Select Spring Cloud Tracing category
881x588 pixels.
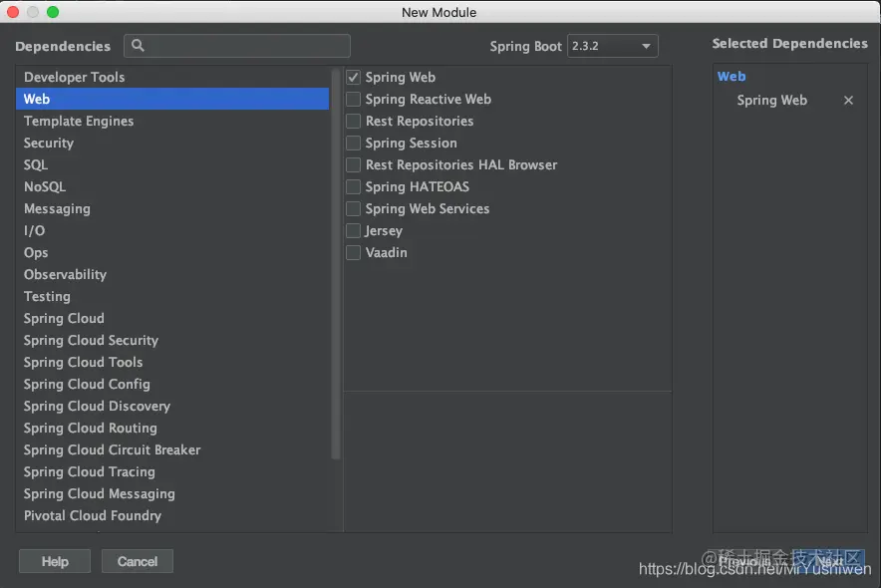(172, 471)
